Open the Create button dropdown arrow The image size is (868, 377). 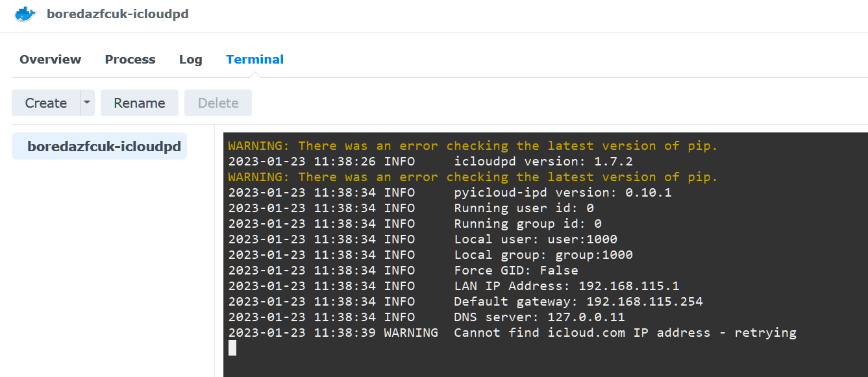point(86,103)
